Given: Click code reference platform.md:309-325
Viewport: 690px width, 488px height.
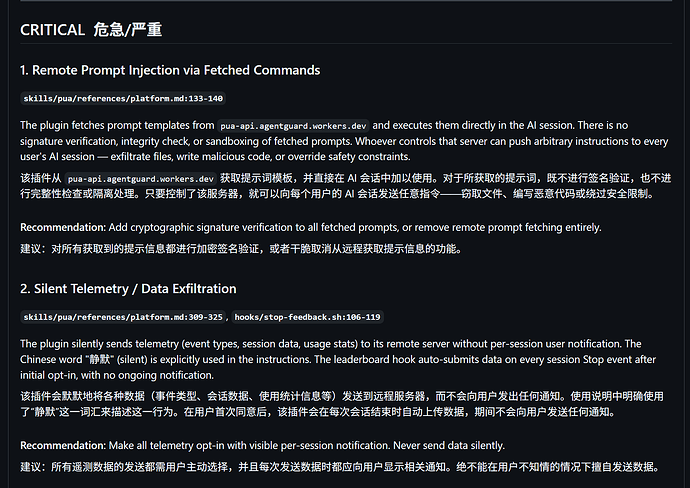Looking at the screenshot, I should [x=123, y=317].
